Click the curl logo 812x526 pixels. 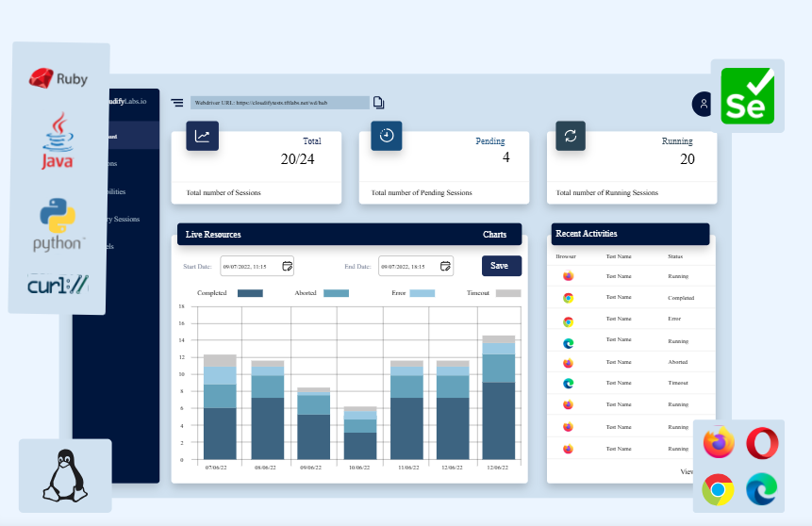[x=58, y=285]
